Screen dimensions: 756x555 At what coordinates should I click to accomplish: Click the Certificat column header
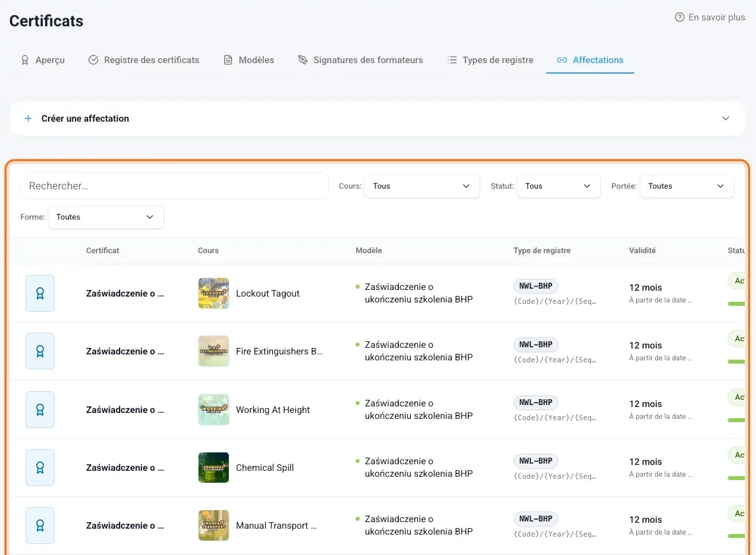click(x=103, y=251)
